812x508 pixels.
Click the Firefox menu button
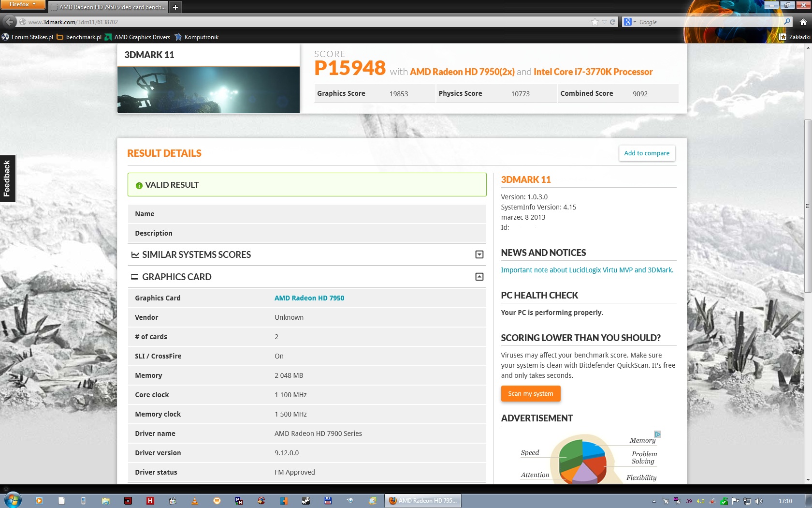pyautogui.click(x=23, y=4)
